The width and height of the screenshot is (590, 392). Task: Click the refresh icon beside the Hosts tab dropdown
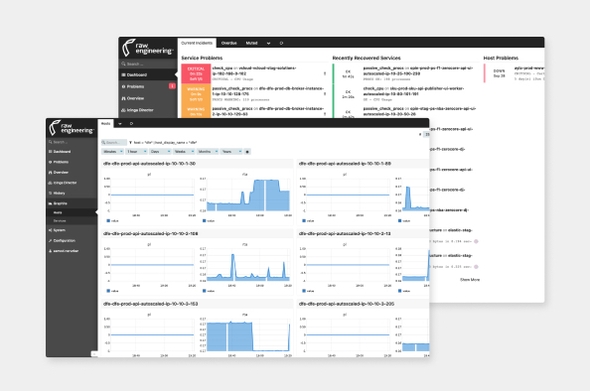[131, 124]
